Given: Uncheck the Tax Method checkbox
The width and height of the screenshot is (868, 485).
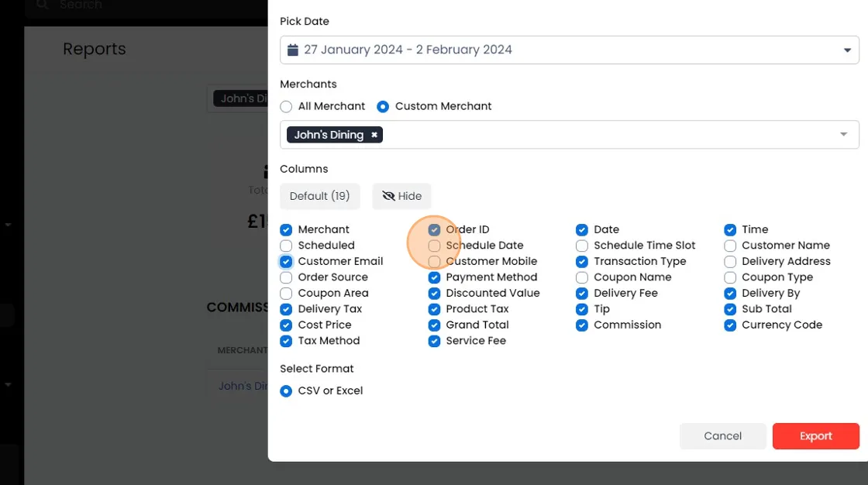Looking at the screenshot, I should tap(286, 341).
